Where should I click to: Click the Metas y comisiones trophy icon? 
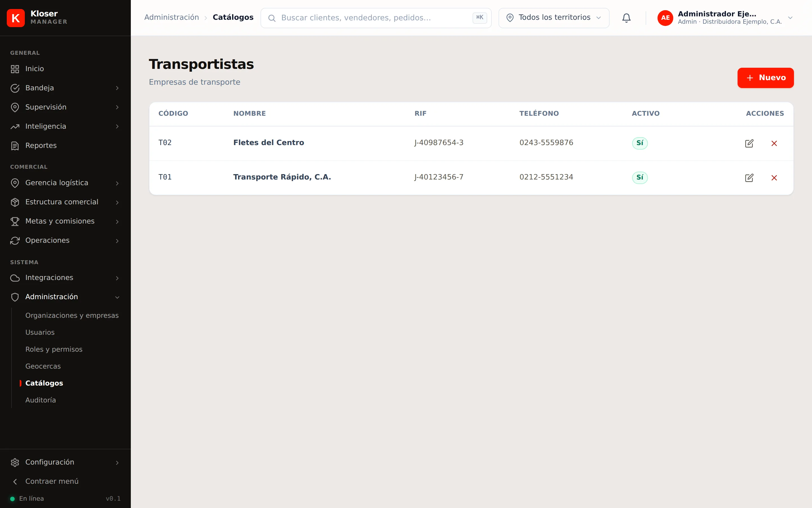[15, 221]
